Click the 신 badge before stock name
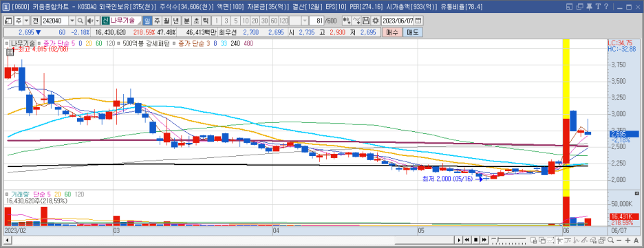 click(105, 21)
